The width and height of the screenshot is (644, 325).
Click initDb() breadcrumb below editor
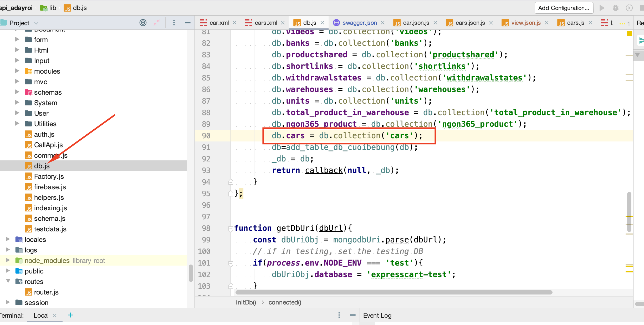tap(246, 302)
